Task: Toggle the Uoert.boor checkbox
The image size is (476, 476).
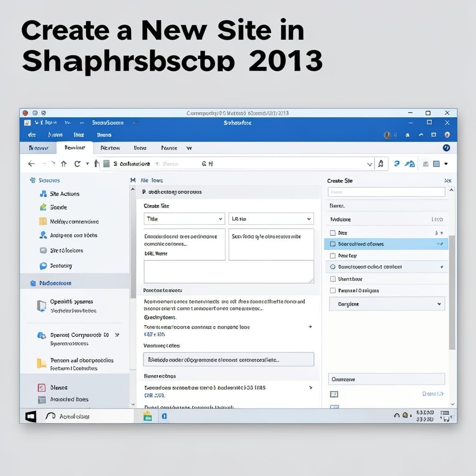Action: pos(333,279)
